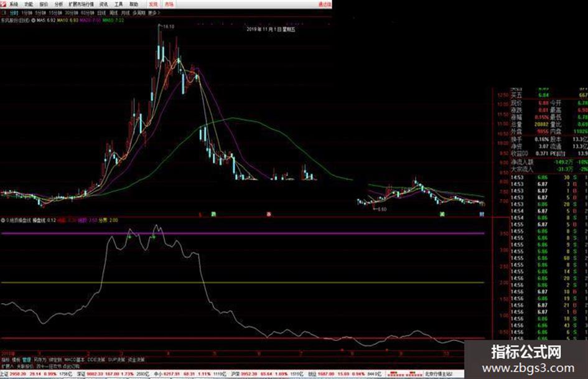This screenshot has height=379, width=588.
Task: Switch to the 发现 tab
Action: [x=153, y=4]
